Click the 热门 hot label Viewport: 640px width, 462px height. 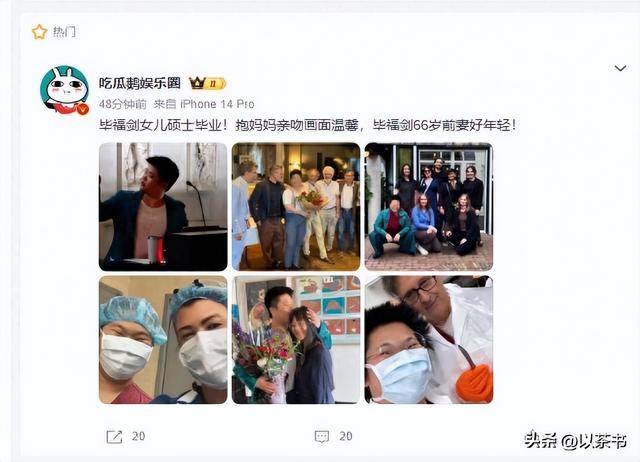click(64, 32)
